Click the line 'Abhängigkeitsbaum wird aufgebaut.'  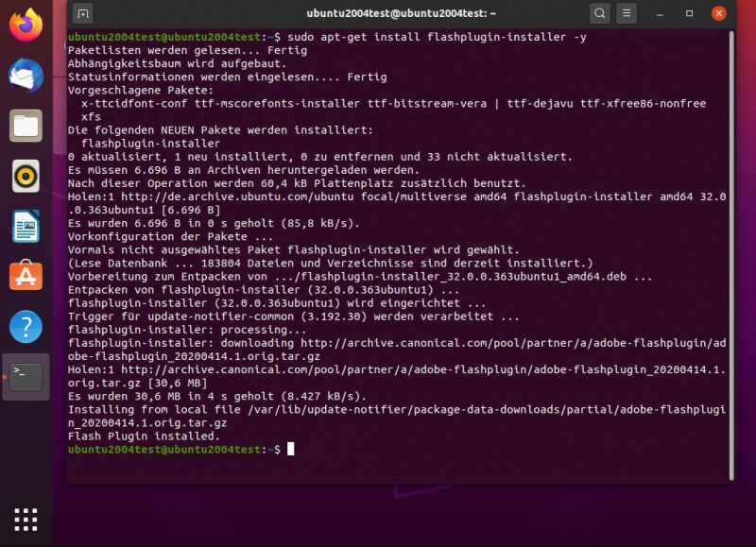click(177, 63)
